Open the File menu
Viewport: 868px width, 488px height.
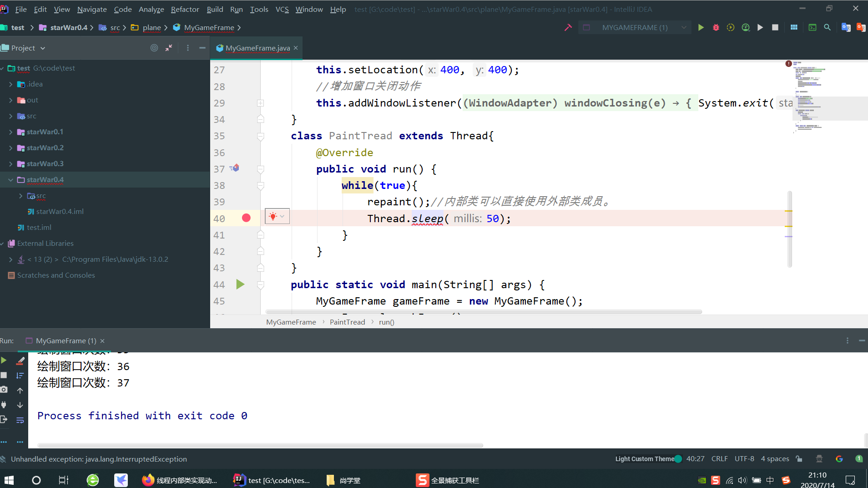pos(21,9)
